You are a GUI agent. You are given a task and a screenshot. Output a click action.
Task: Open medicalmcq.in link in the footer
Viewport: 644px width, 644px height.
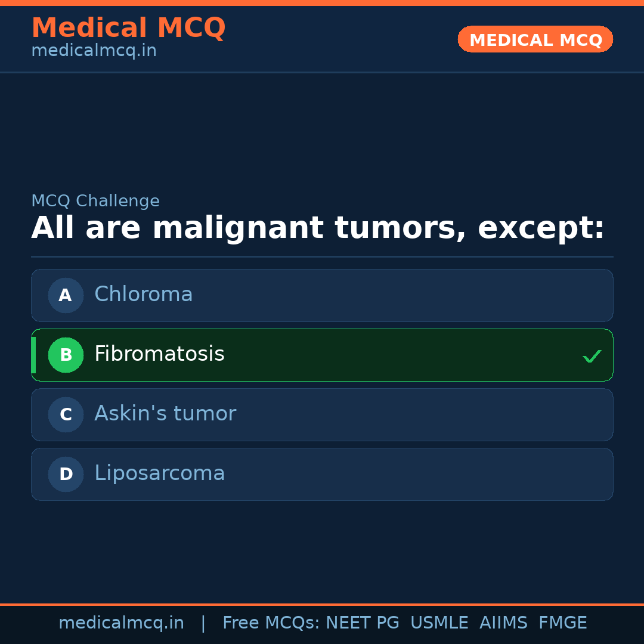tap(121, 623)
